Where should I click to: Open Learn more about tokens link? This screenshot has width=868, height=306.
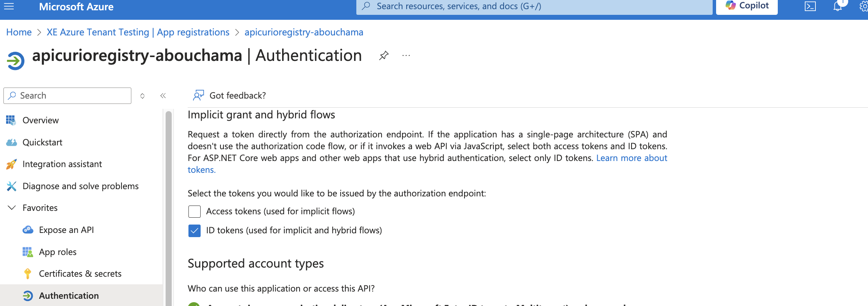pyautogui.click(x=632, y=158)
